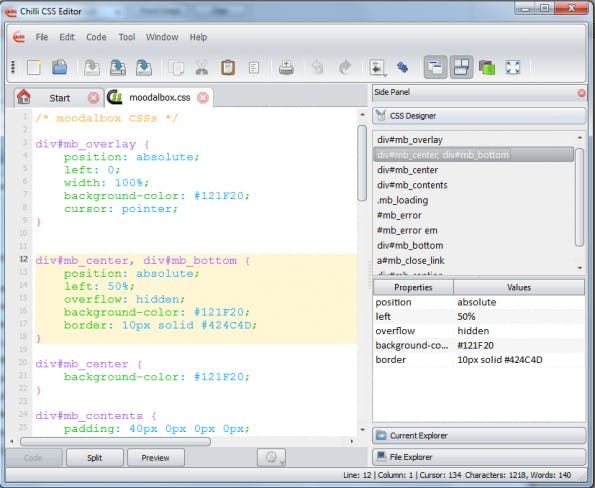Click the Preview button
The height and width of the screenshot is (488, 595).
click(156, 458)
